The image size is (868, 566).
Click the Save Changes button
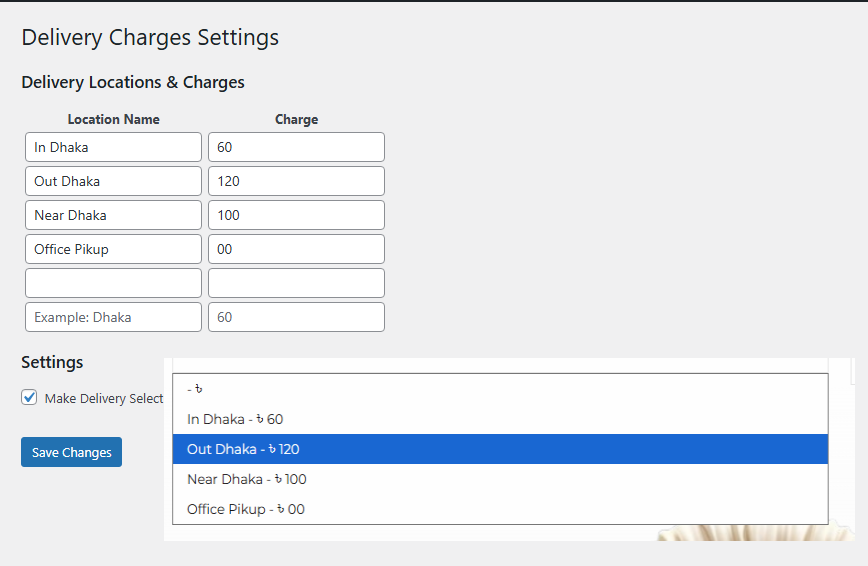pyautogui.click(x=71, y=452)
